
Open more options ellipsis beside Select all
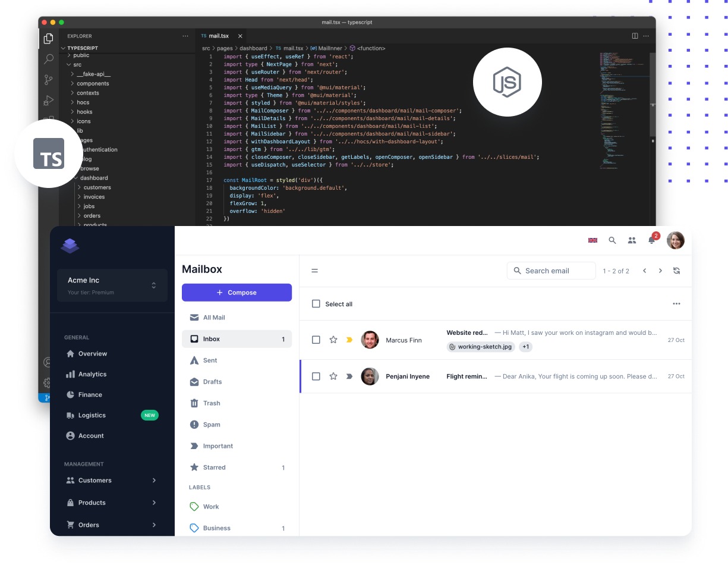pyautogui.click(x=676, y=303)
